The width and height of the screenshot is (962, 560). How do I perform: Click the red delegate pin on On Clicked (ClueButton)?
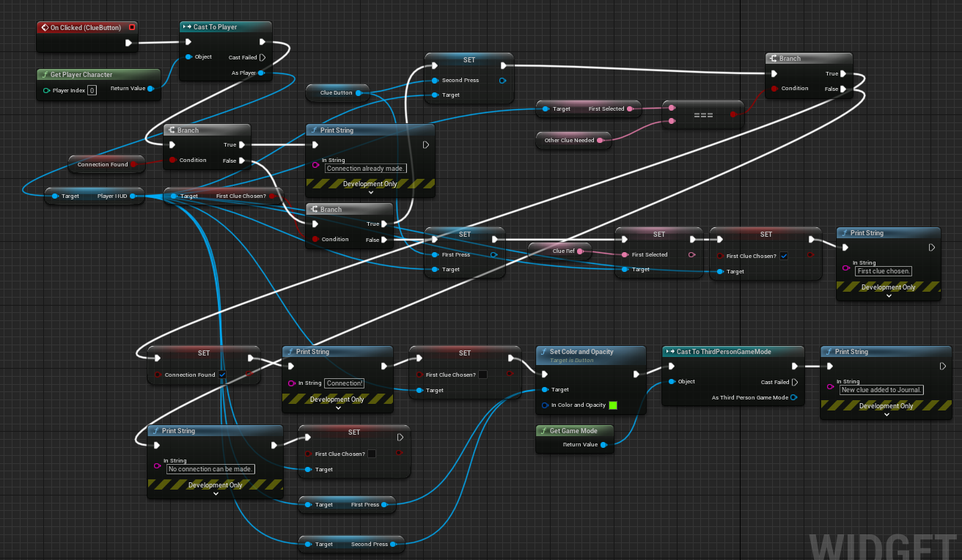(x=131, y=28)
